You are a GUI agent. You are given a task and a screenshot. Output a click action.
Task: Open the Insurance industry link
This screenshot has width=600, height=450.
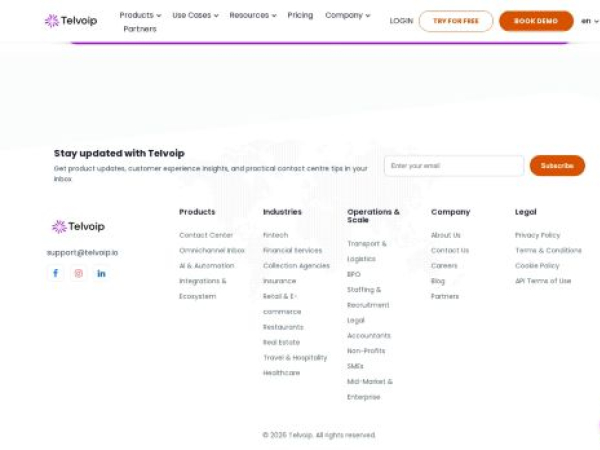[x=279, y=281]
